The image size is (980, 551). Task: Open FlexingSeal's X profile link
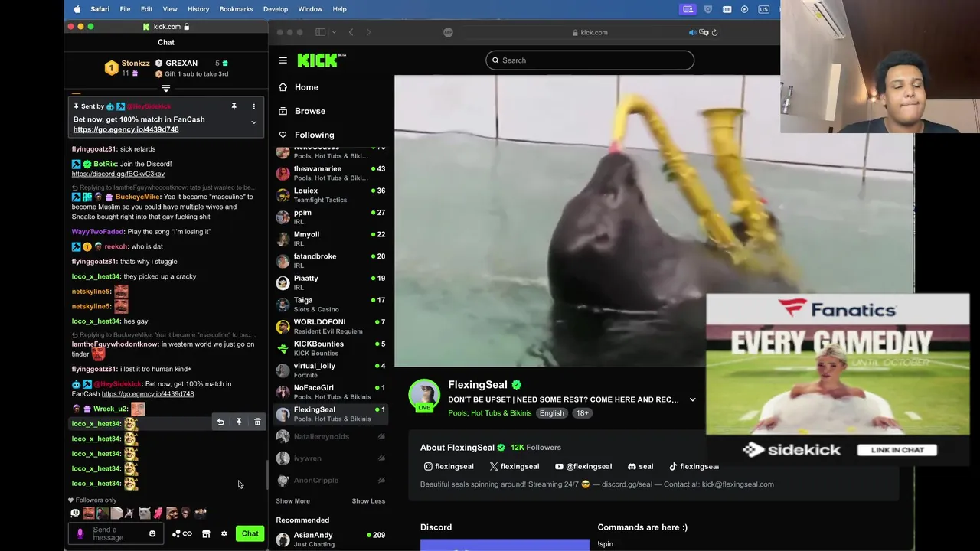(514, 466)
